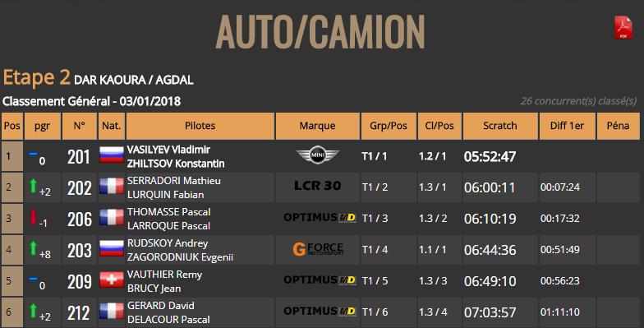Viewport: 644px width, 328px height.
Task: Click the LCR 30 brand logo
Action: click(x=317, y=186)
